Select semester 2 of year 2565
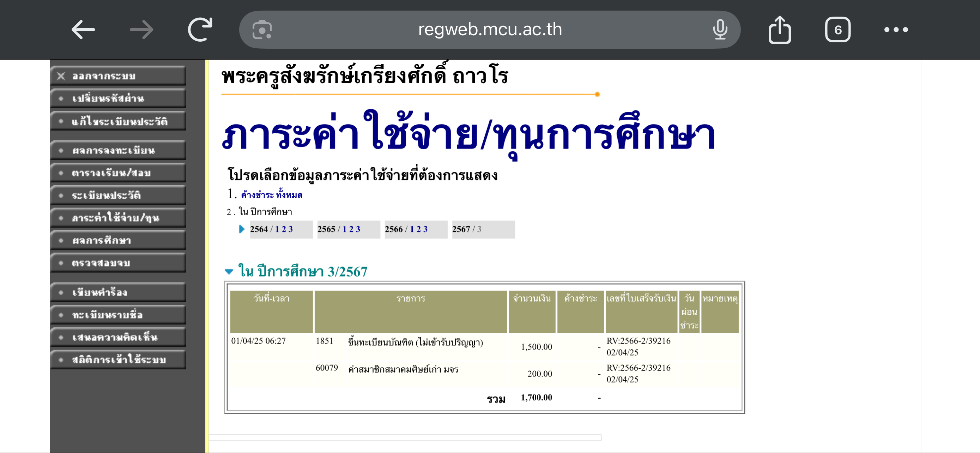The image size is (980, 453). 351,229
